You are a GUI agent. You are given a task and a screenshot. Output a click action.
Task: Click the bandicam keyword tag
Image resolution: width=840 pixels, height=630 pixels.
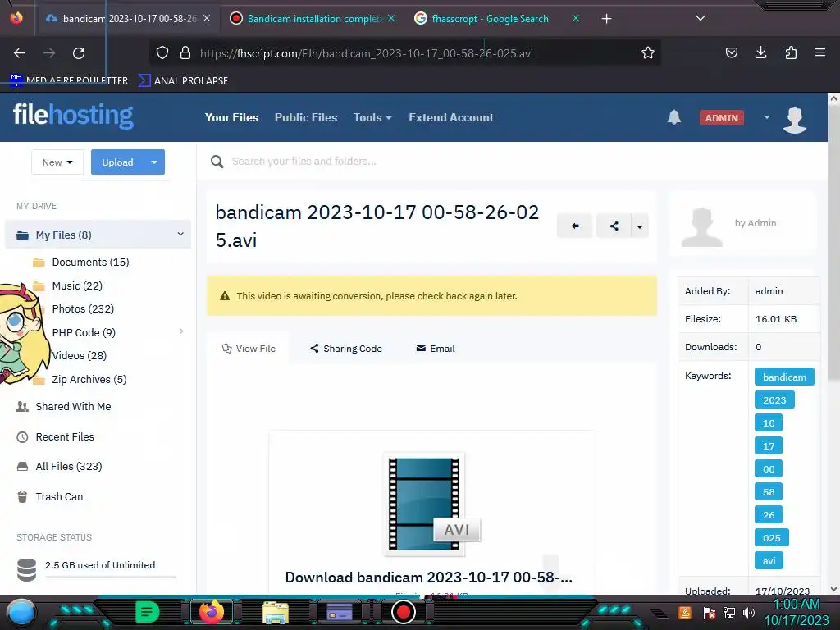[784, 377]
